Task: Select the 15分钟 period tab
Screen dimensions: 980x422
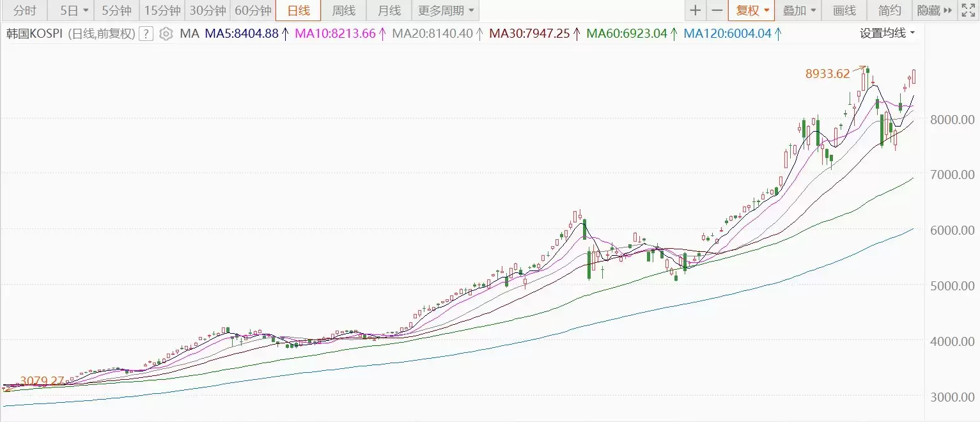Action: [162, 10]
